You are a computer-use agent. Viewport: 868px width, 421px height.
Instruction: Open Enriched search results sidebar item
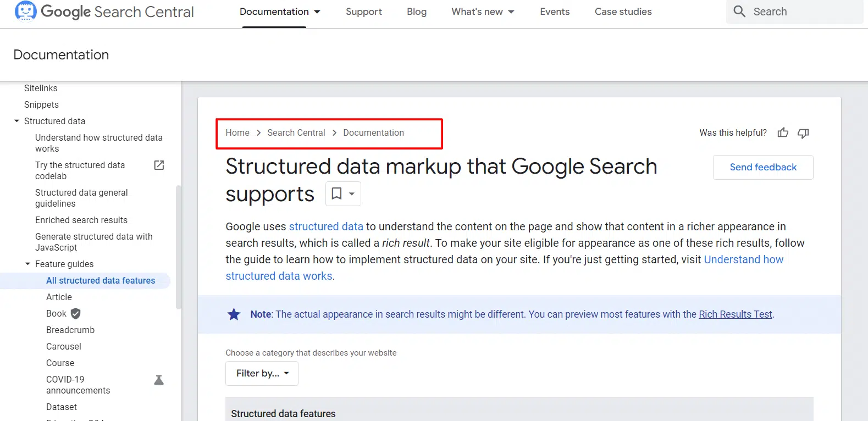(x=81, y=220)
